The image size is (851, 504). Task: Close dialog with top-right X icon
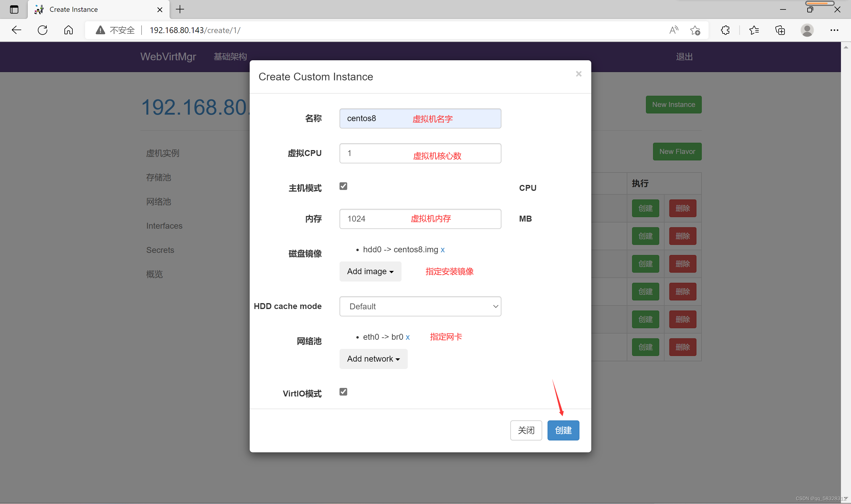(x=579, y=74)
